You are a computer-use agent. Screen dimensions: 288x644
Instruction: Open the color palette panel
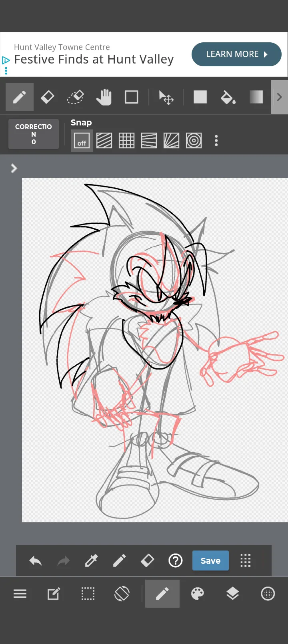[x=198, y=594]
